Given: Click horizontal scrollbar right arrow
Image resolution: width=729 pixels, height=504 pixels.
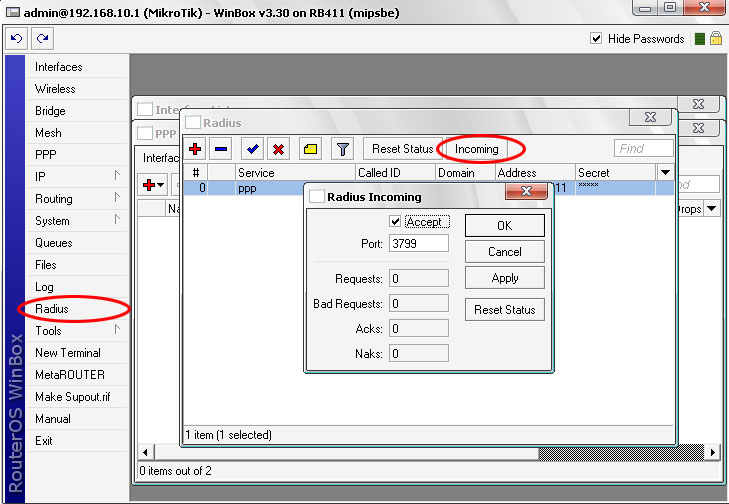Looking at the screenshot, I should 712,452.
